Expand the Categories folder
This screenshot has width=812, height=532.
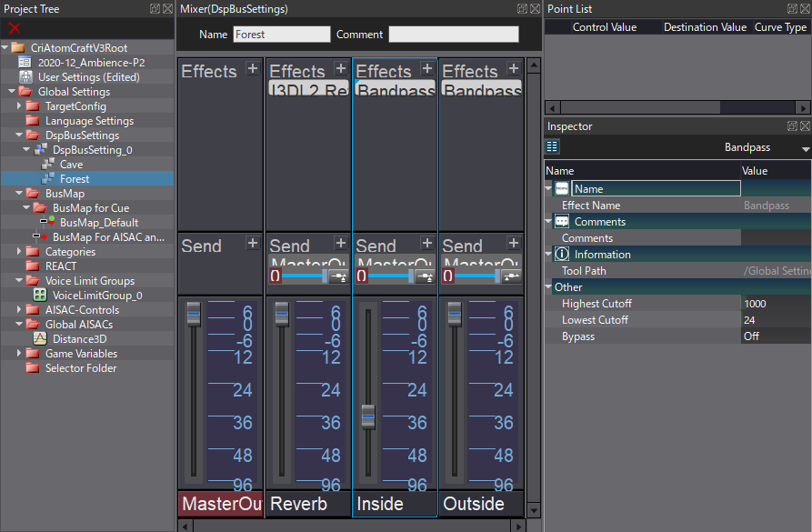19,251
